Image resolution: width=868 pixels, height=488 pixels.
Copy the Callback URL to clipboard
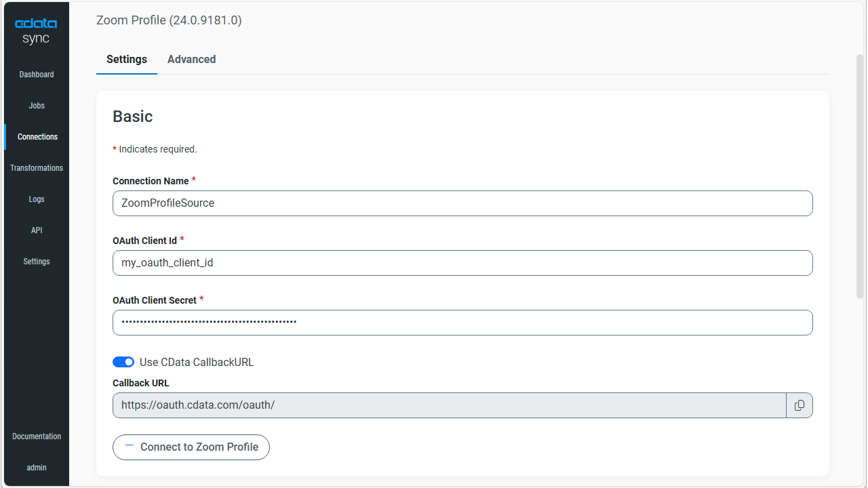[x=800, y=405]
